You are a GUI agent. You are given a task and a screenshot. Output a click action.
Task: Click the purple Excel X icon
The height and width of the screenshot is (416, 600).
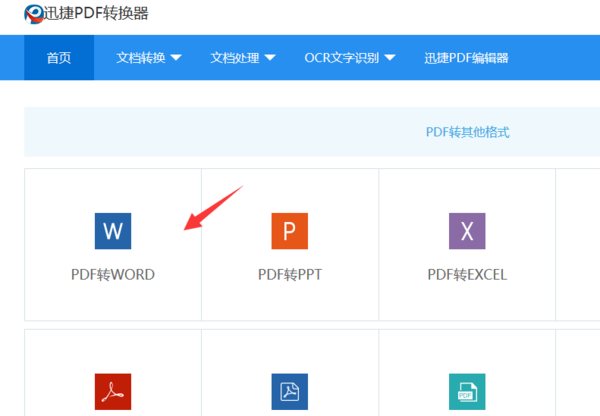coord(467,231)
